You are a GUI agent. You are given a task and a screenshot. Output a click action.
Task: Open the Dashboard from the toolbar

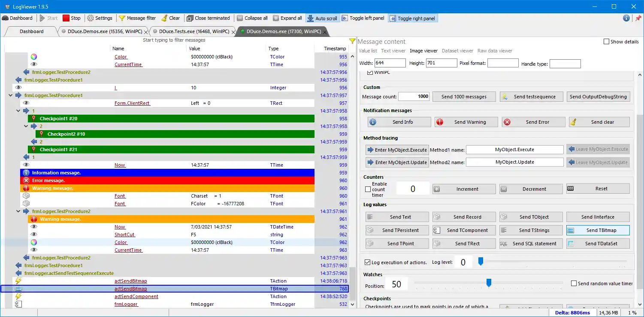[18, 18]
